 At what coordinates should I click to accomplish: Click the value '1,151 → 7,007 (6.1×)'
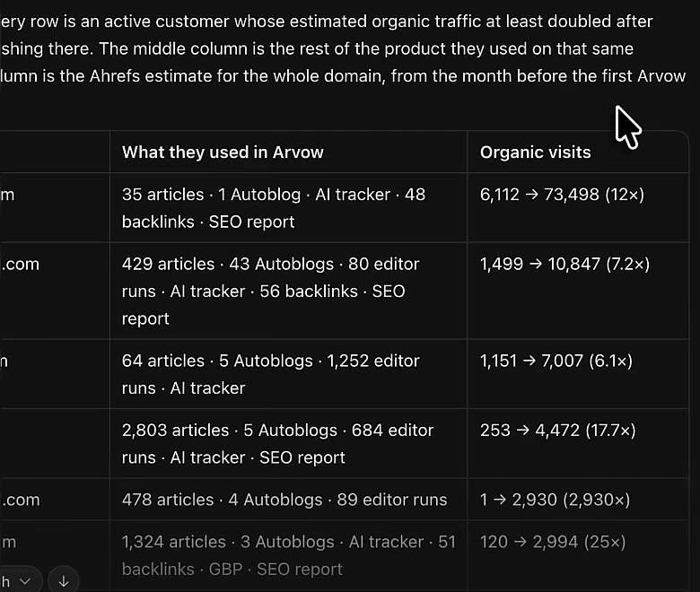click(x=556, y=361)
